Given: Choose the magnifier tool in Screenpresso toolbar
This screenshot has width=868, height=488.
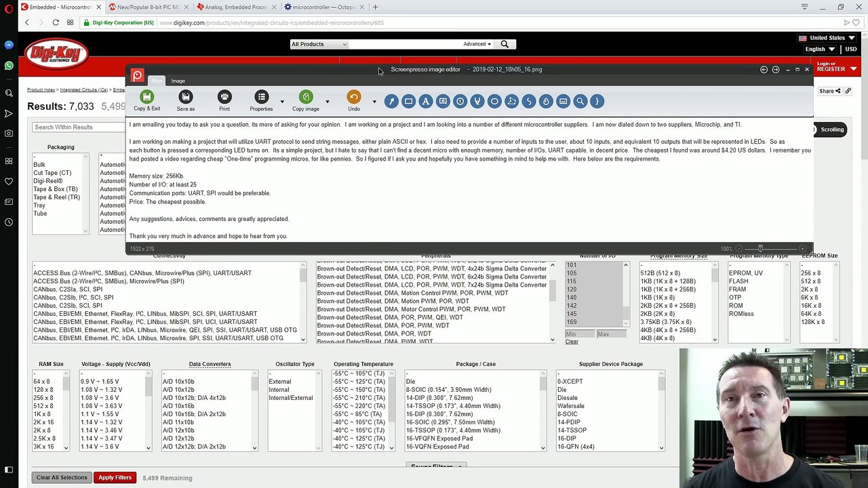Looking at the screenshot, I should (x=580, y=101).
